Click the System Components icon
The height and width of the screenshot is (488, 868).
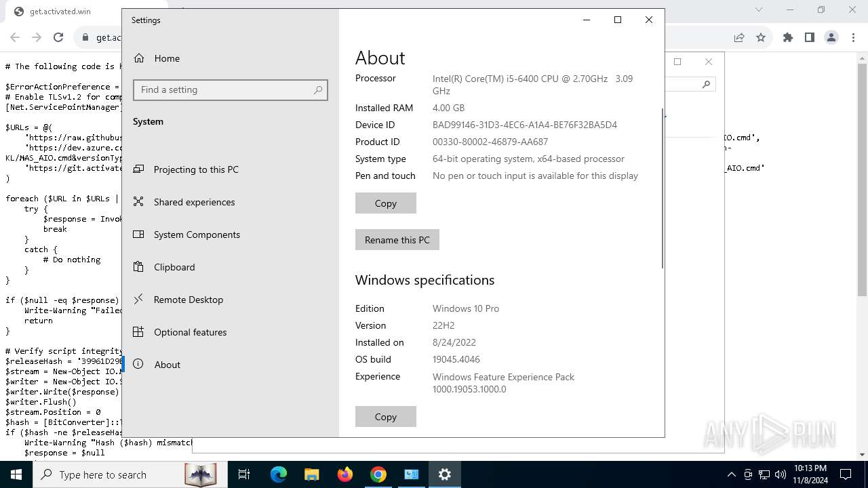(138, 235)
